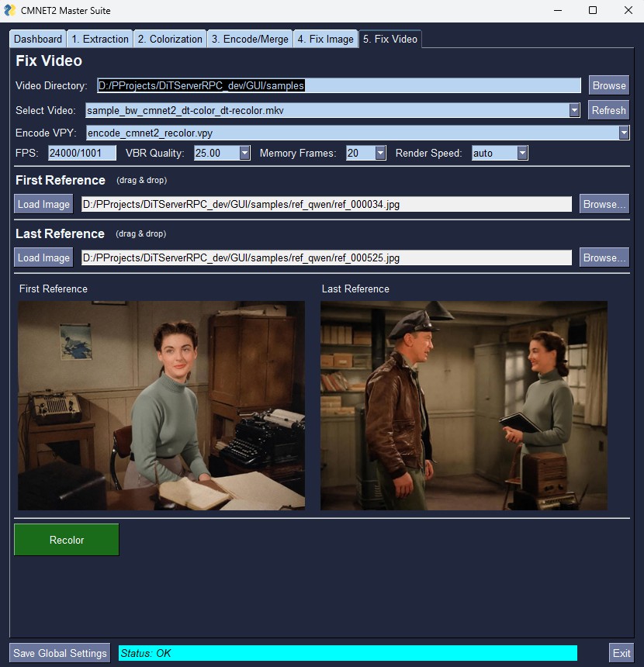Viewport: 644px width, 667px height.
Task: Start the green Recolor button
Action: point(67,540)
